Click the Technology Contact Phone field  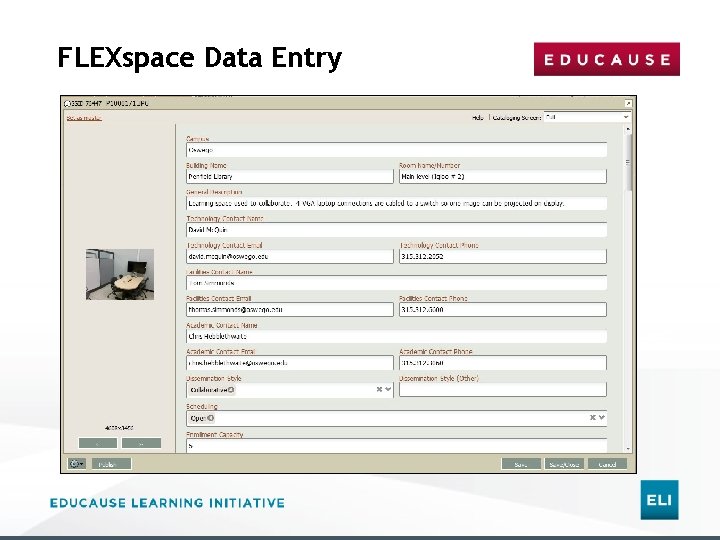click(503, 256)
